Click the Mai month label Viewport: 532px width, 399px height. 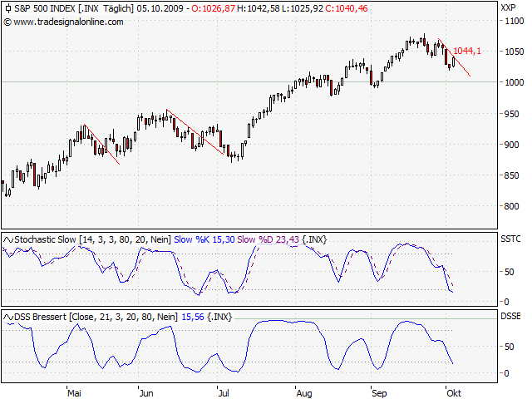pyautogui.click(x=74, y=393)
